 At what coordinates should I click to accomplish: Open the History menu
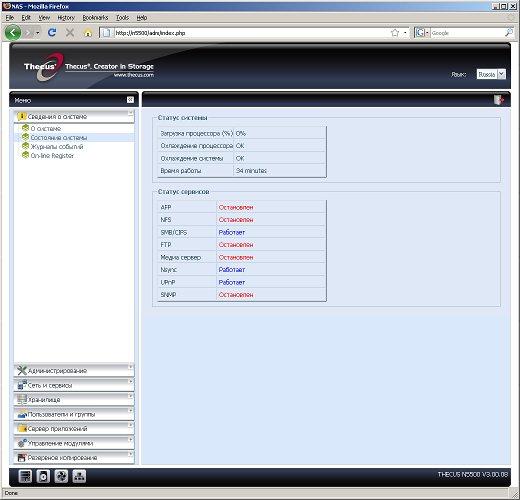click(x=66, y=18)
